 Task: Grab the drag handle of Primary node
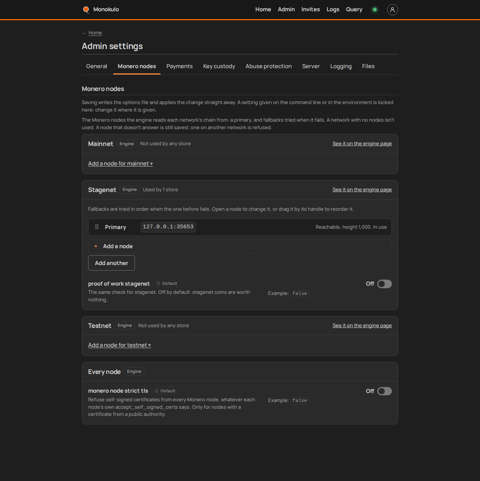pos(97,227)
